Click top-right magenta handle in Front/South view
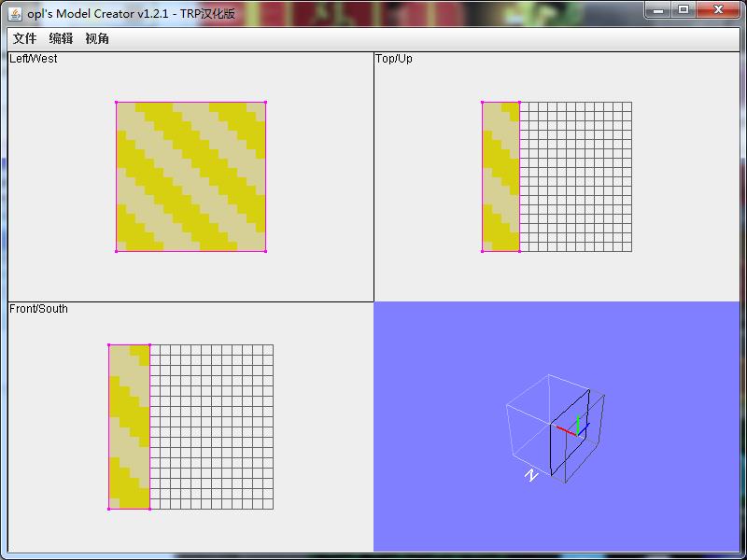 [x=149, y=345]
